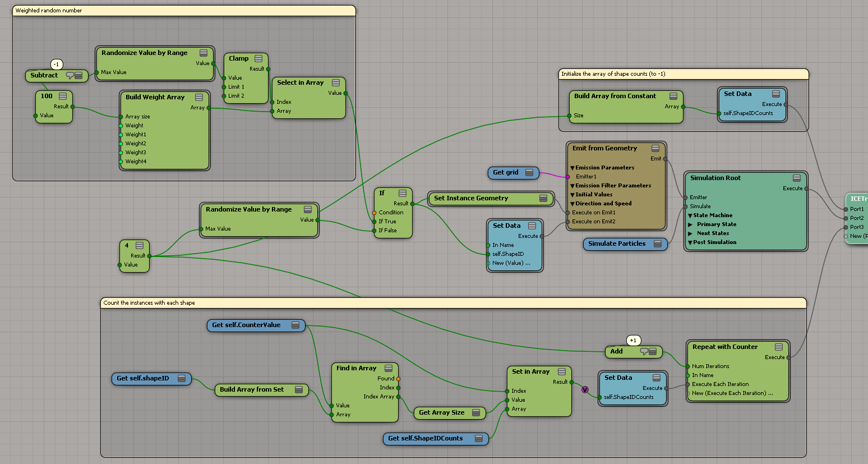Collapse the Emission Parameters section
The image size is (868, 464).
click(572, 168)
